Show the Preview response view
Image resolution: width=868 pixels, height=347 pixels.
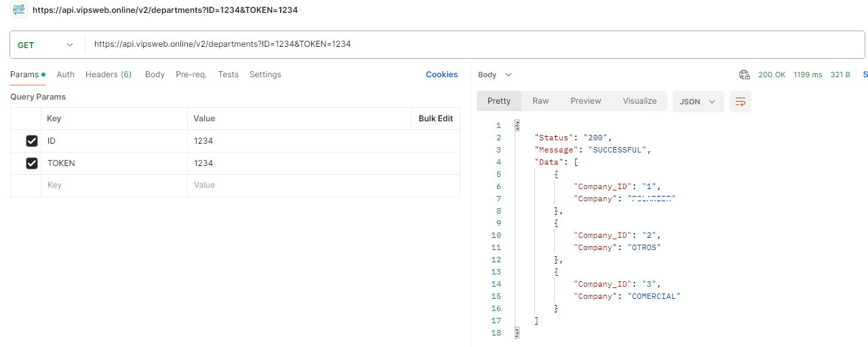tap(585, 101)
